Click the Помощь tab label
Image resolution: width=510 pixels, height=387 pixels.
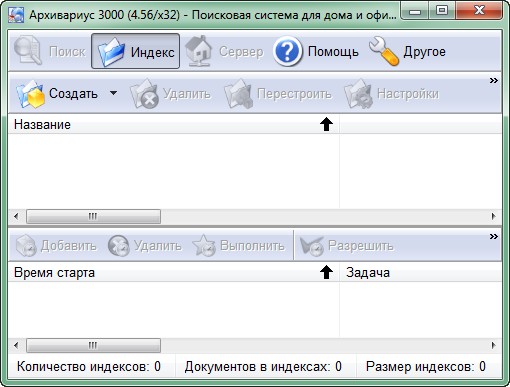tap(333, 52)
